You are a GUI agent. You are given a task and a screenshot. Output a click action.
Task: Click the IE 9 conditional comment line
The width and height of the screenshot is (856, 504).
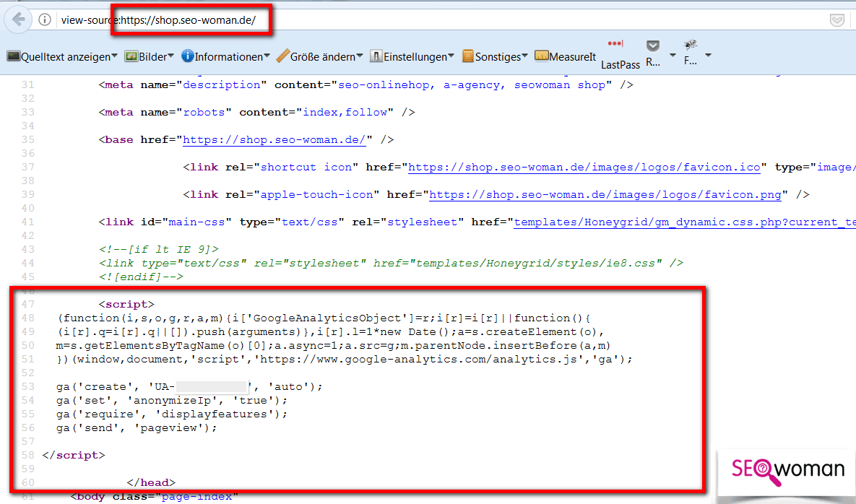click(x=159, y=249)
